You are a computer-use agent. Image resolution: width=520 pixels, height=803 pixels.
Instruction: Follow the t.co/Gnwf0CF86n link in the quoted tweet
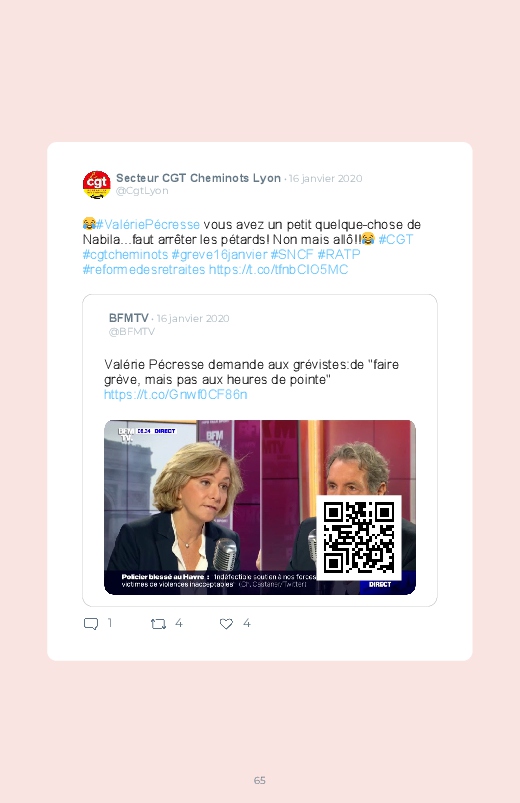click(x=176, y=394)
